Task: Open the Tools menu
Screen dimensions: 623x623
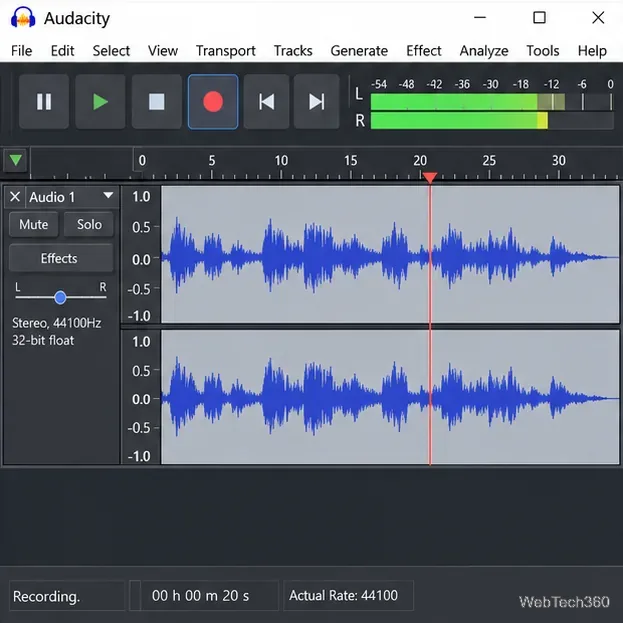Action: (x=543, y=51)
